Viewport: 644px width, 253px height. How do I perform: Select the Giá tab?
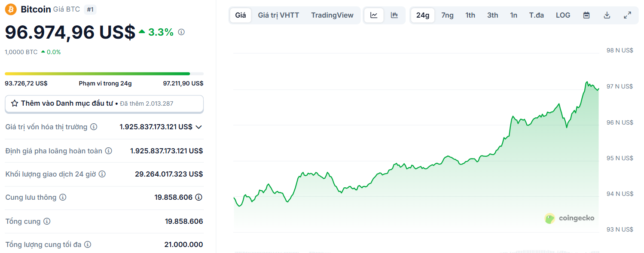[x=241, y=15]
